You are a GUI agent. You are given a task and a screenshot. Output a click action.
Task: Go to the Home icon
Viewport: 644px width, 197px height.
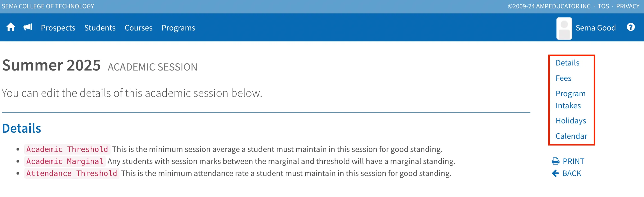(x=11, y=27)
